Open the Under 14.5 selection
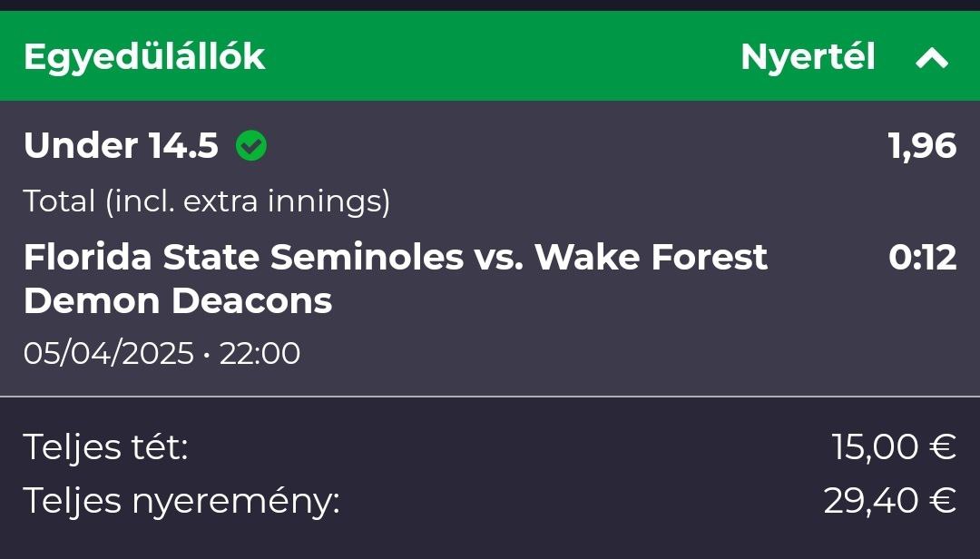The width and height of the screenshot is (980, 559). (x=121, y=146)
